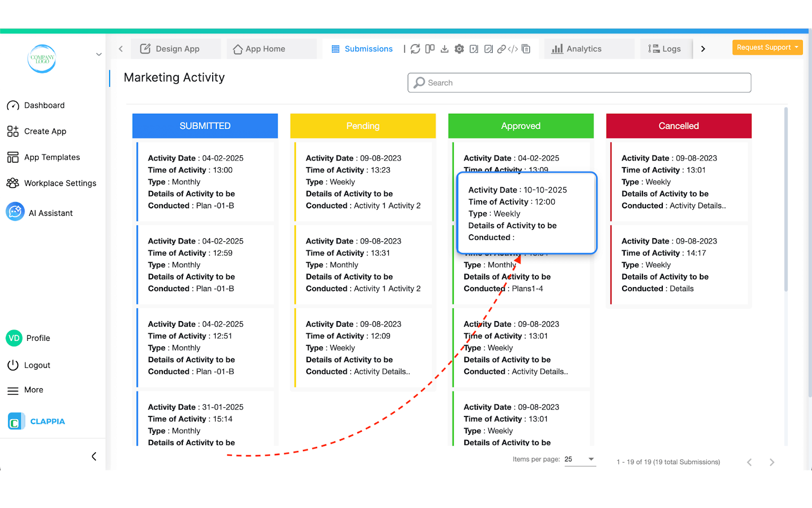Show next tabs with right chevron
Screen dimensions: 812x508
[703, 49]
